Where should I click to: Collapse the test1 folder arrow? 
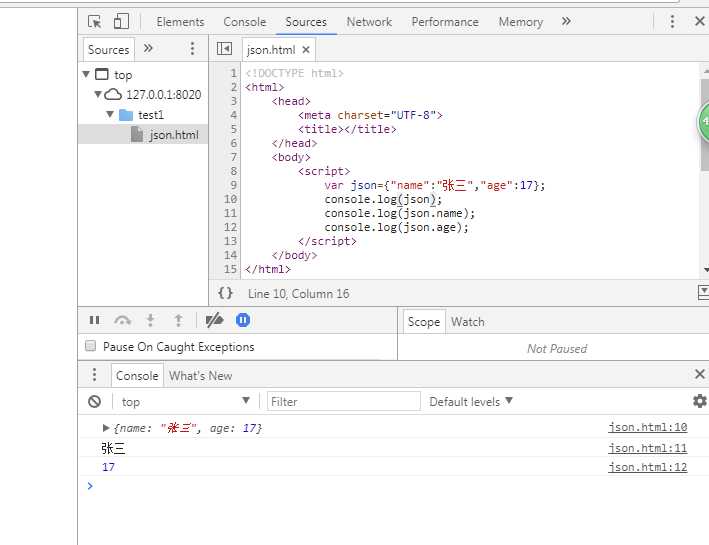[109, 114]
